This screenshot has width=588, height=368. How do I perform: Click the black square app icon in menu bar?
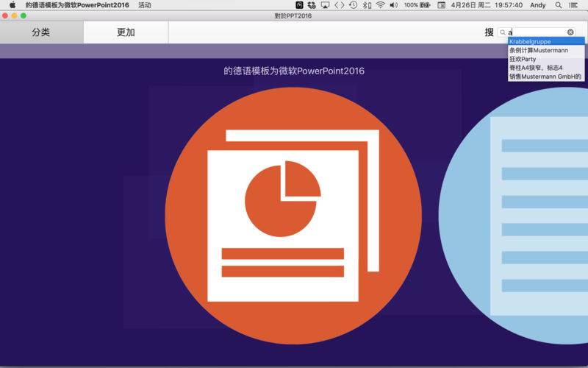click(299, 5)
